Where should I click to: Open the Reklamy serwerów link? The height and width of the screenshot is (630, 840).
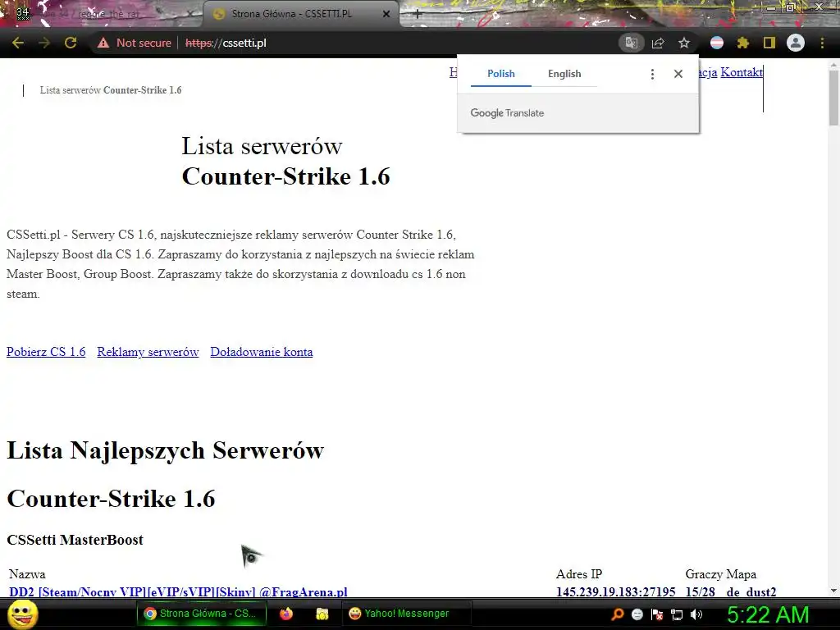148,352
